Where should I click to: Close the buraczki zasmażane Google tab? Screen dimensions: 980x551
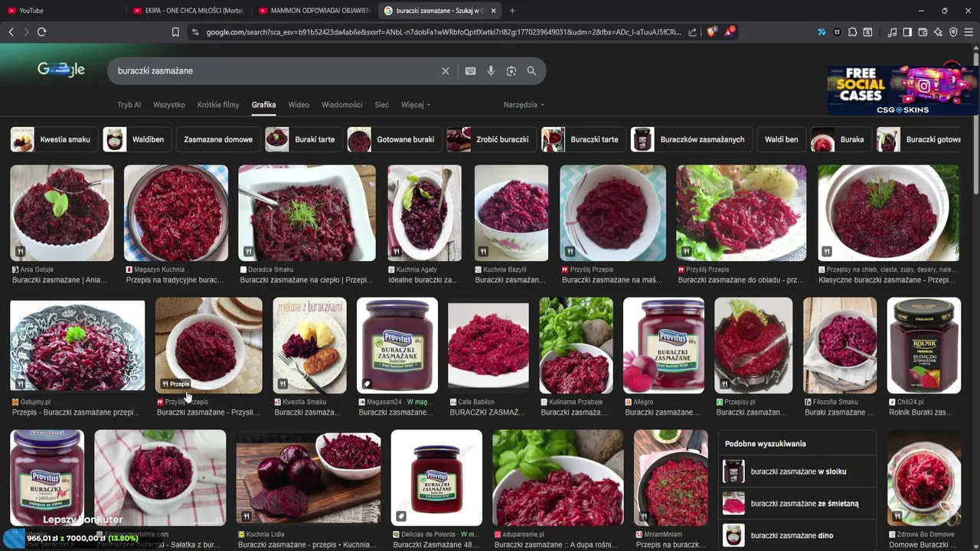(x=493, y=11)
